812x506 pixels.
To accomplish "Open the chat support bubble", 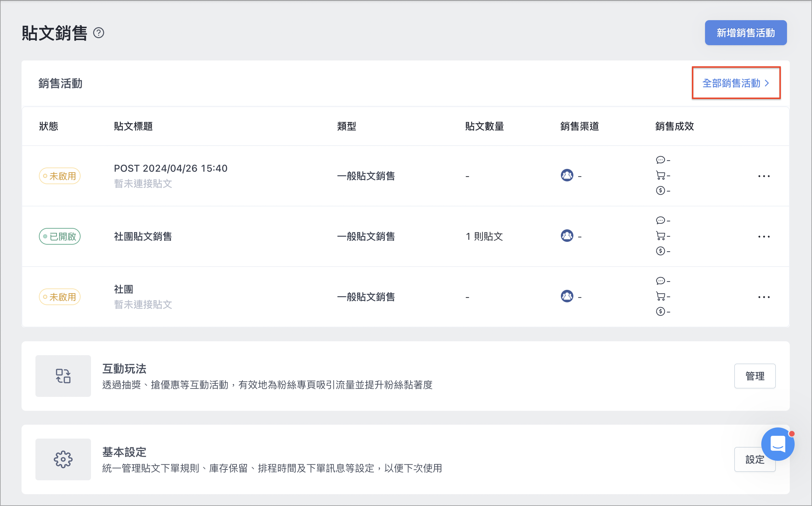I will [778, 444].
